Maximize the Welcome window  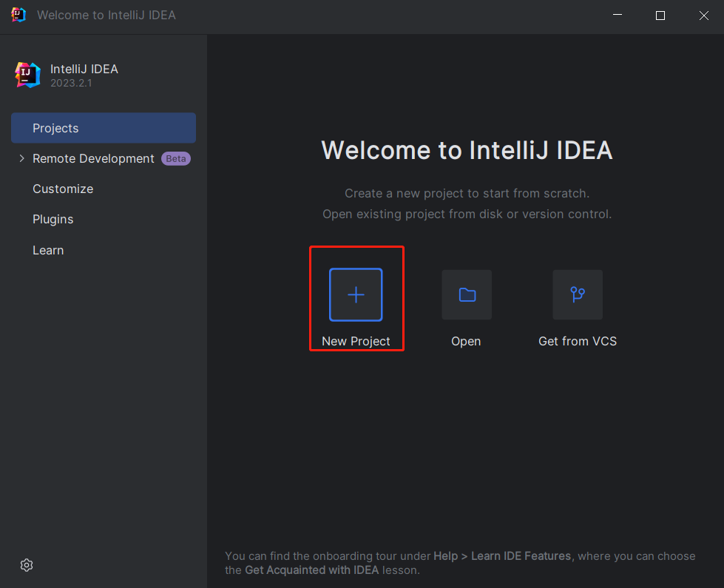click(x=660, y=15)
